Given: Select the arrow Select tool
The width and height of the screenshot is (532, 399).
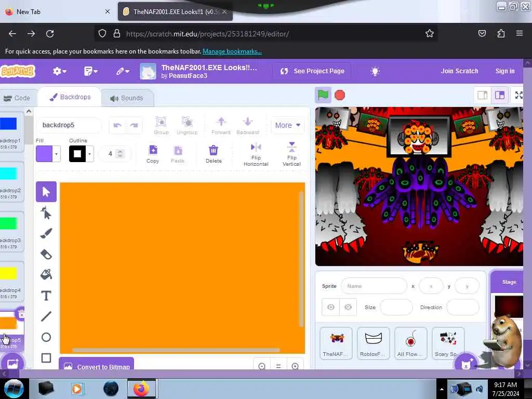Looking at the screenshot, I should 46,192.
